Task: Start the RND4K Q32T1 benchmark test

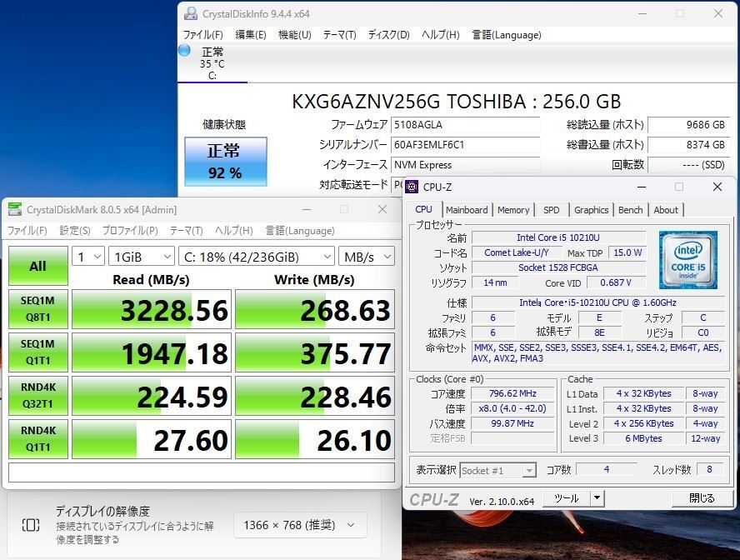Action: pos(37,396)
